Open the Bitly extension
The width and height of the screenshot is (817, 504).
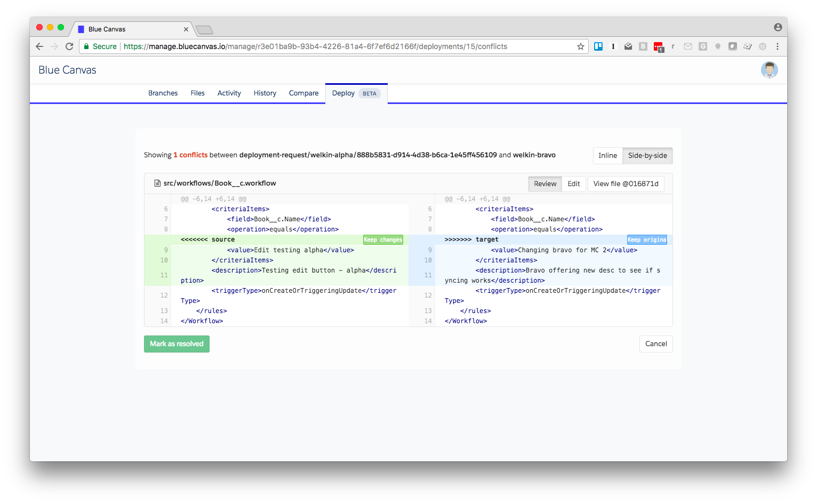click(643, 46)
